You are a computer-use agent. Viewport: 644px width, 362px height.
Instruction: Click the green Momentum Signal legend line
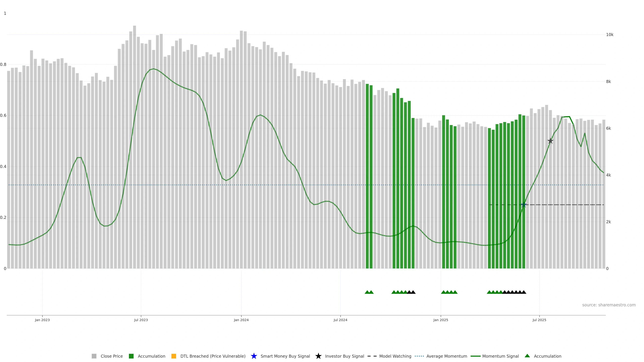tap(475, 356)
